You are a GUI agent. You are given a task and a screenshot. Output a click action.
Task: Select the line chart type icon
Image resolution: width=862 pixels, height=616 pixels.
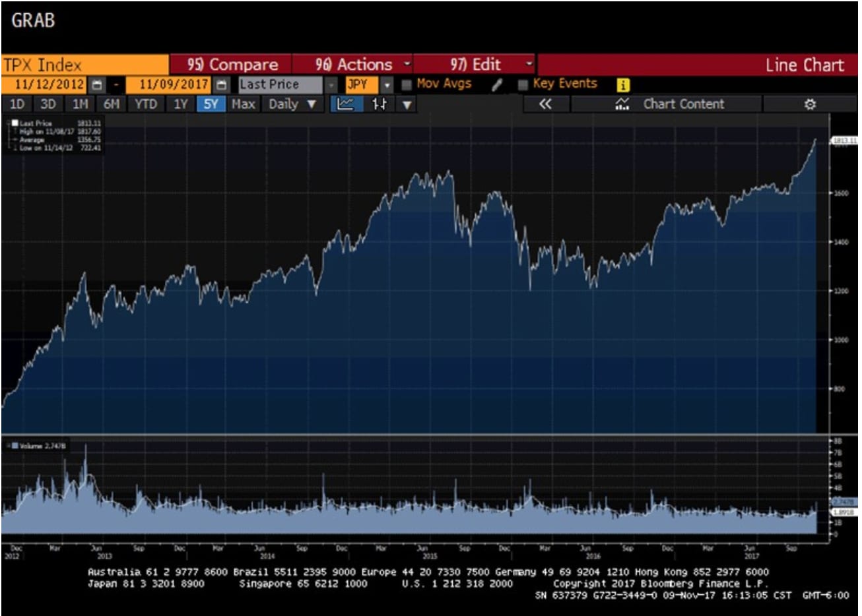coord(346,104)
